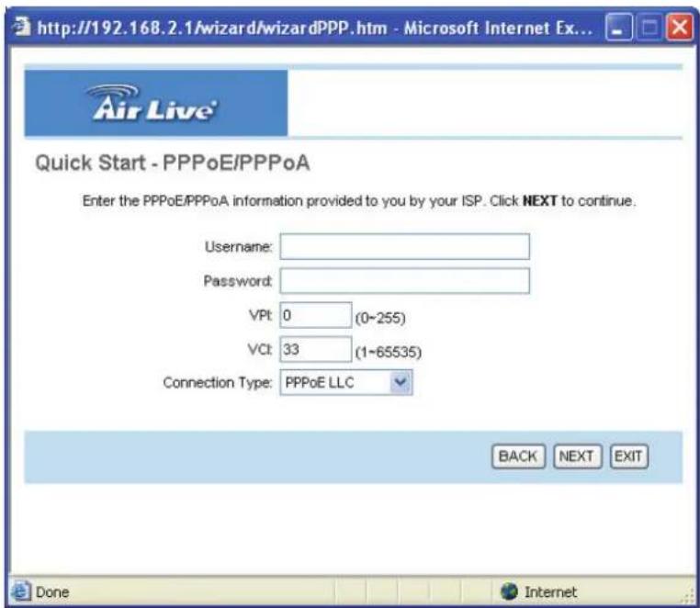Close the wizardPPP browser window
This screenshot has height=608, width=700.
(679, 28)
